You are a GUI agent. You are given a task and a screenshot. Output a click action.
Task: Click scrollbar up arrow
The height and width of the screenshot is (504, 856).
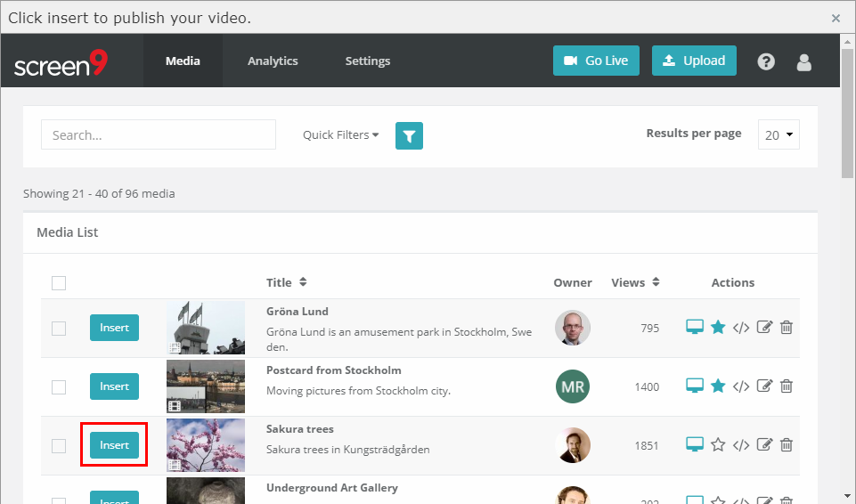[847, 41]
